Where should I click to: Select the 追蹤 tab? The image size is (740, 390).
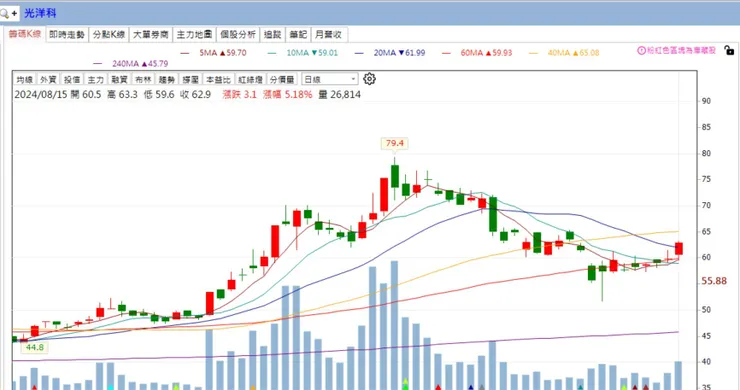click(272, 34)
